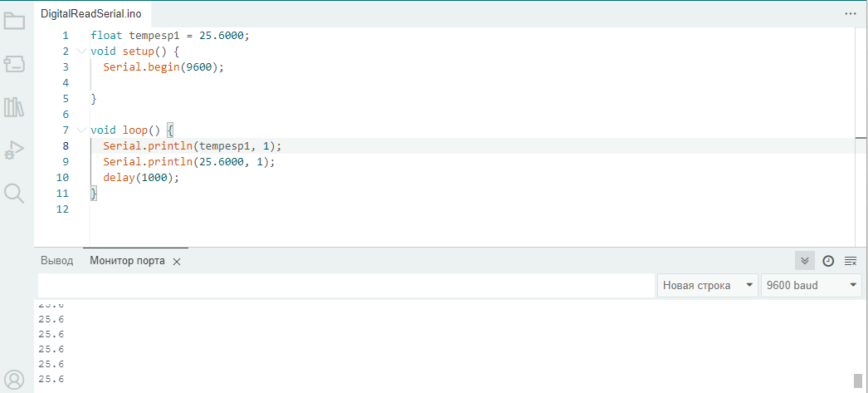Open the Новая строка line ending dropdown
This screenshot has width=868, height=393.
coord(708,286)
